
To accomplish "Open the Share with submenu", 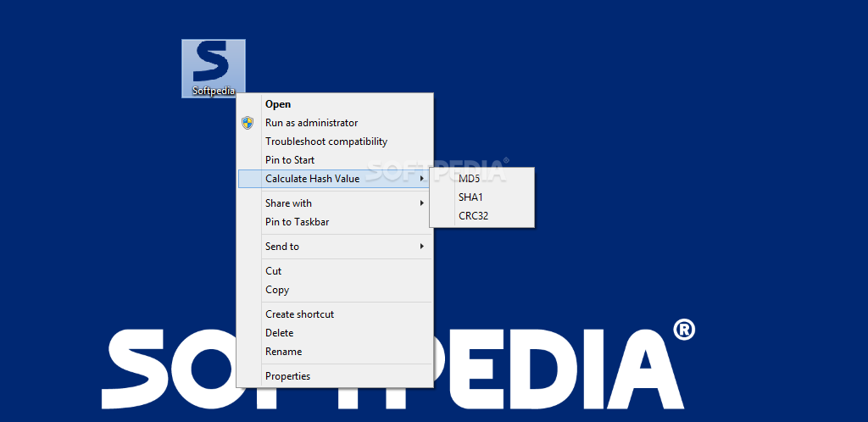I will pyautogui.click(x=335, y=203).
